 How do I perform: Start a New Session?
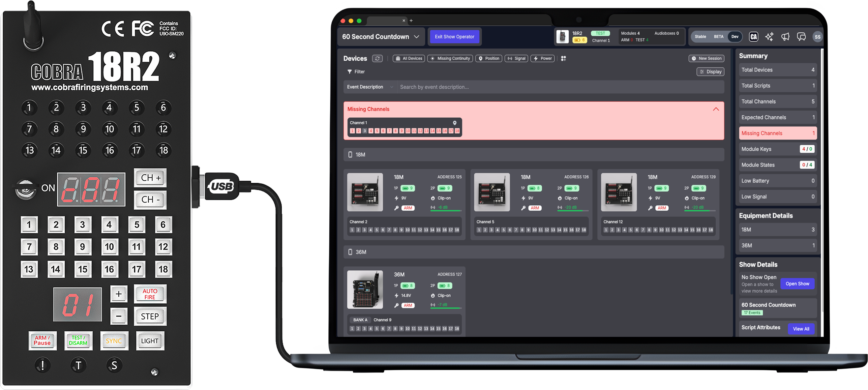706,58
